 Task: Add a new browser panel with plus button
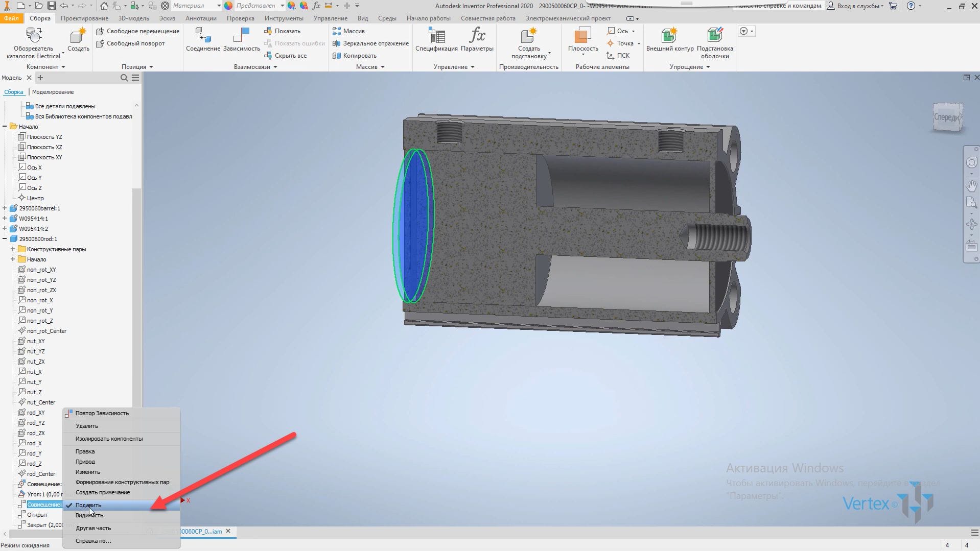(40, 78)
